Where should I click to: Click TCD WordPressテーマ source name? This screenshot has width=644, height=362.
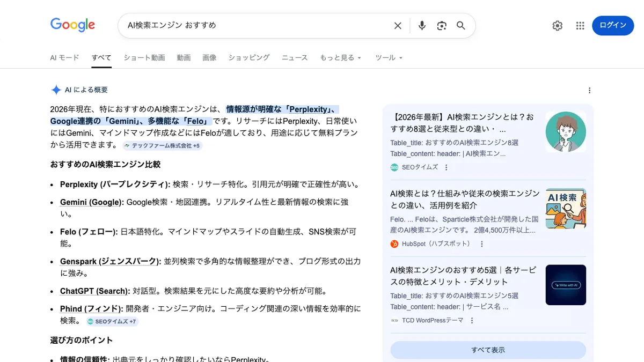[433, 321]
